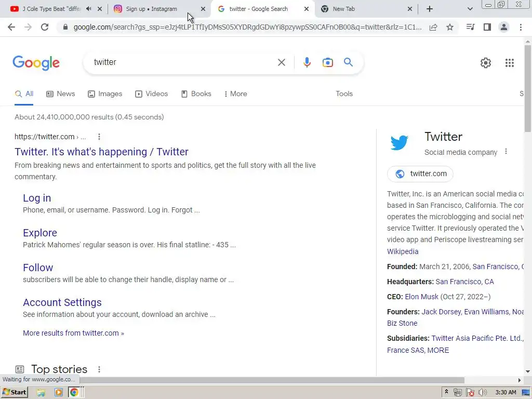Select the Videos results tab
Image resolution: width=532 pixels, height=399 pixels.
click(x=151, y=94)
